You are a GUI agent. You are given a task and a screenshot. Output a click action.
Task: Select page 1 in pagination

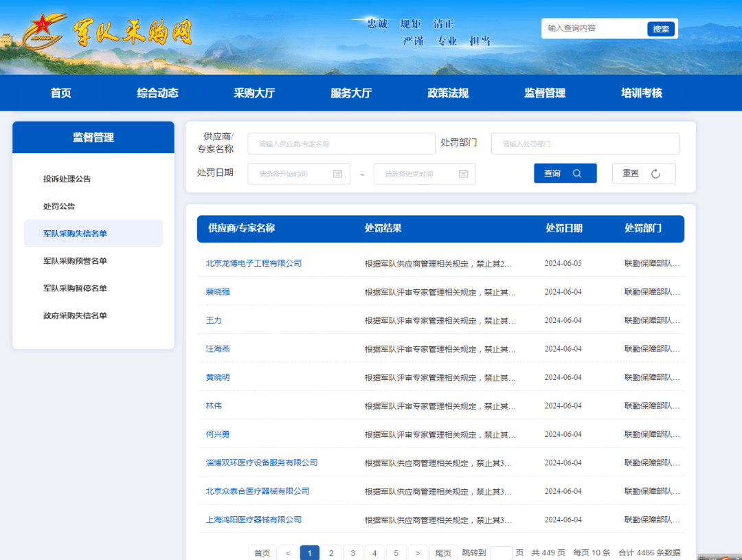(x=309, y=553)
